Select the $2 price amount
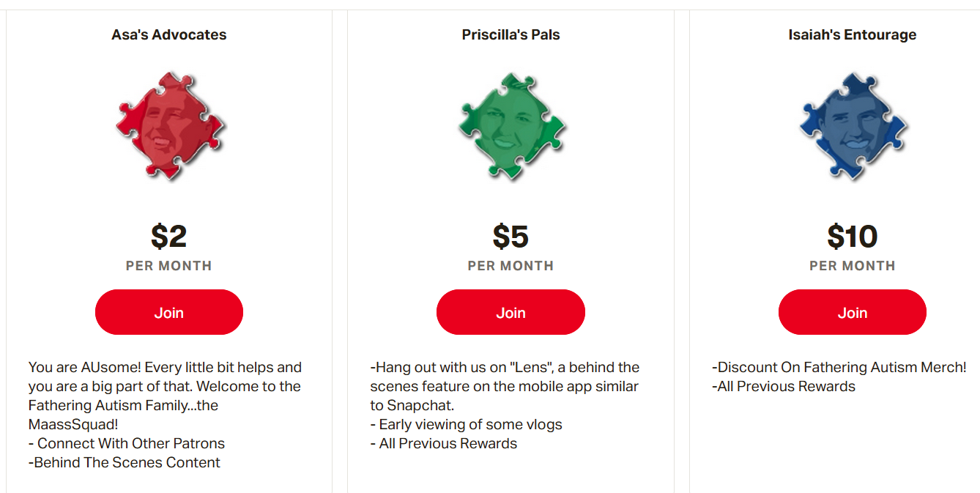The image size is (980, 493). pyautogui.click(x=169, y=237)
